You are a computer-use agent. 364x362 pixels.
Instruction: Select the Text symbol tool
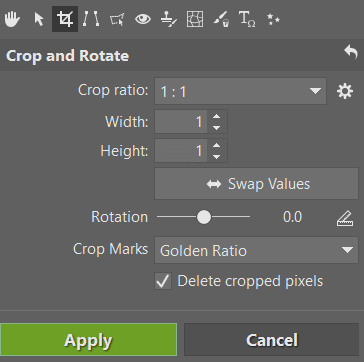pyautogui.click(x=247, y=19)
